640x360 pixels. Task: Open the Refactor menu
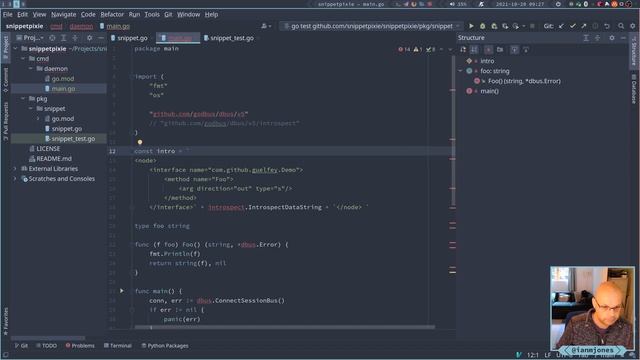[x=112, y=14]
